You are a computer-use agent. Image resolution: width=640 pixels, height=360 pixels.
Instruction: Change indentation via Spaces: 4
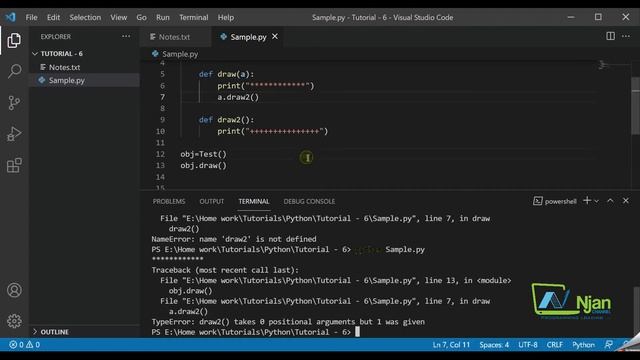click(494, 345)
